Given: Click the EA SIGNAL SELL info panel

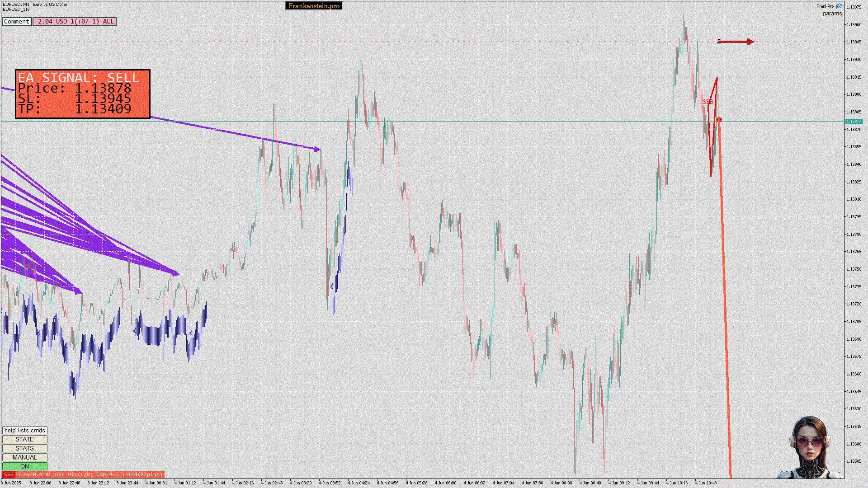Looking at the screenshot, I should point(83,94).
